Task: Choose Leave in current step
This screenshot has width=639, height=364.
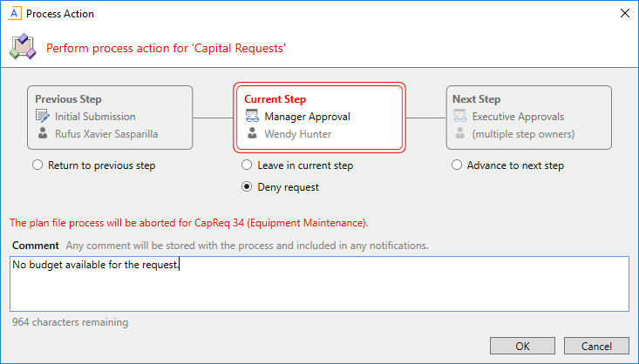Action: coord(247,165)
